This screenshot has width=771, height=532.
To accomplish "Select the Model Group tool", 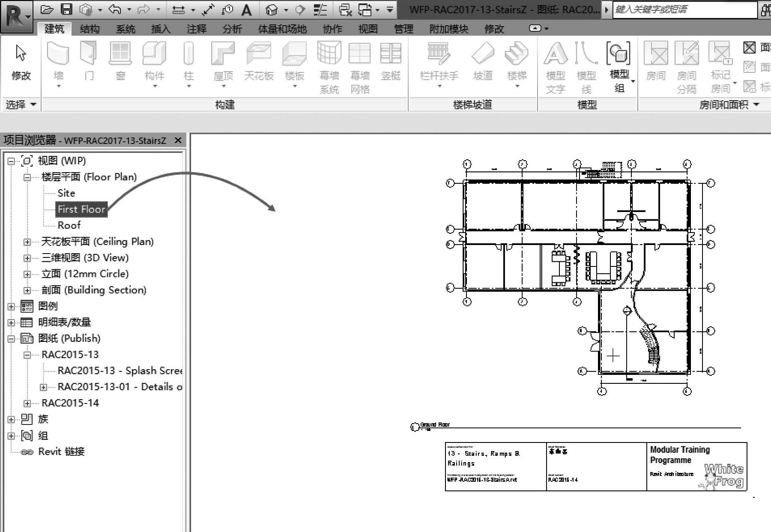I will point(619,67).
